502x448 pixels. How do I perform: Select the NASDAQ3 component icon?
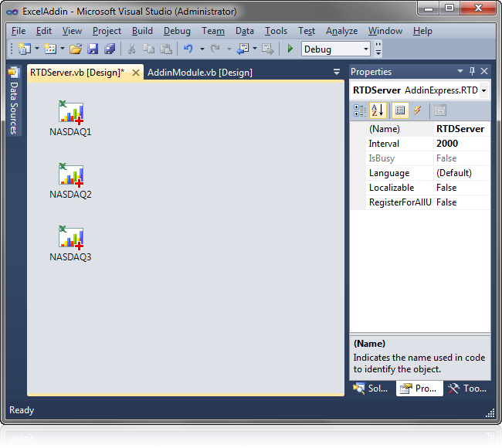[x=70, y=238]
